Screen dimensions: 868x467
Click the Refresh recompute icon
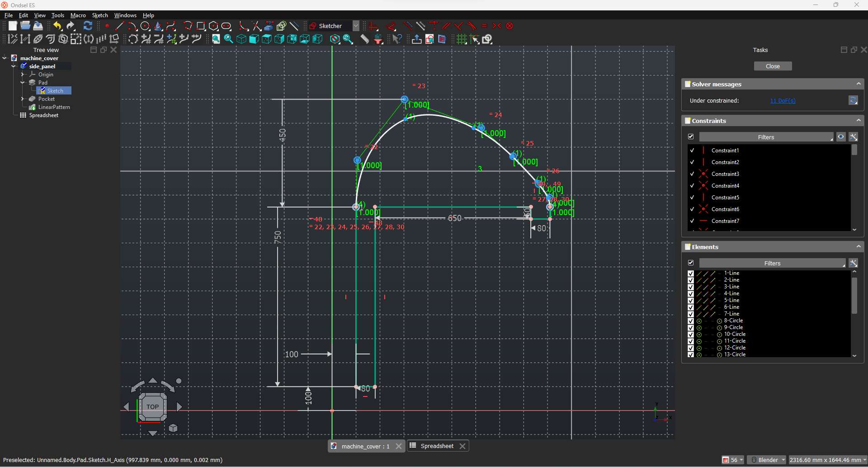pyautogui.click(x=88, y=26)
